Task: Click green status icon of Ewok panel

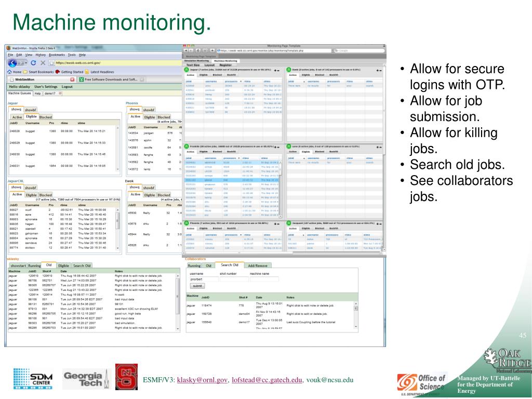Action: [289, 70]
